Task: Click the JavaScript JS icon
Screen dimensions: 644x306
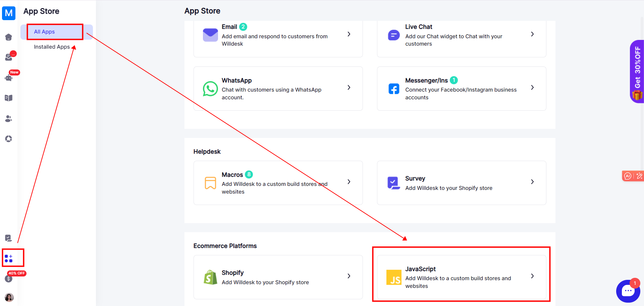Action: click(394, 277)
